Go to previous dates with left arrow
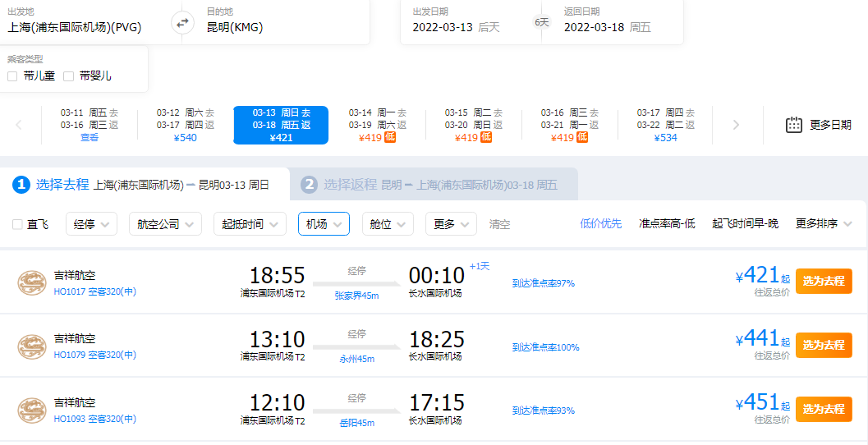868x445 pixels. click(19, 125)
